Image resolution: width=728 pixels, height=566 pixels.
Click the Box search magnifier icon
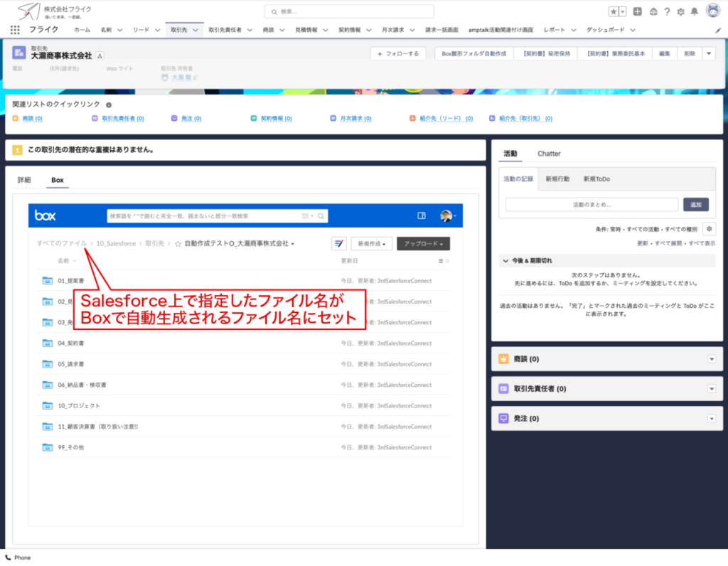point(321,216)
